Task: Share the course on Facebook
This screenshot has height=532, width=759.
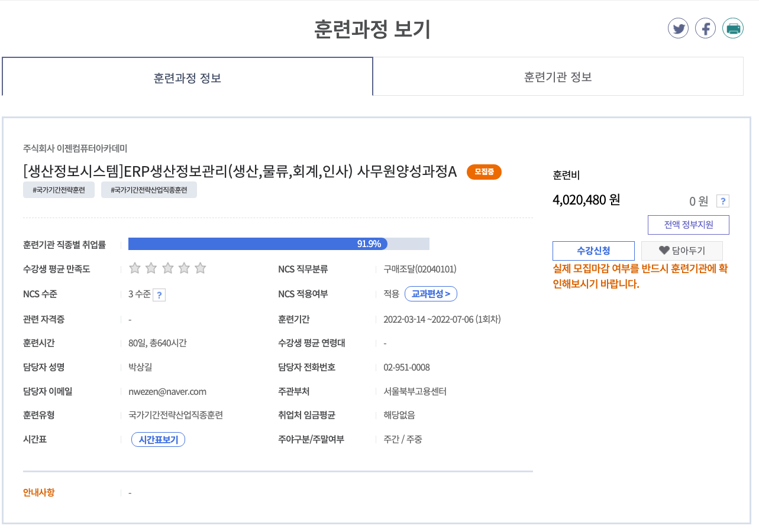Action: tap(705, 28)
